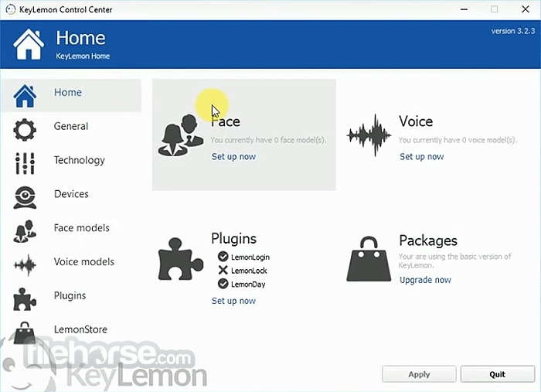This screenshot has width=541, height=392.
Task: Click the Voice models waveform icon in the sidebar
Action: pos(25,265)
